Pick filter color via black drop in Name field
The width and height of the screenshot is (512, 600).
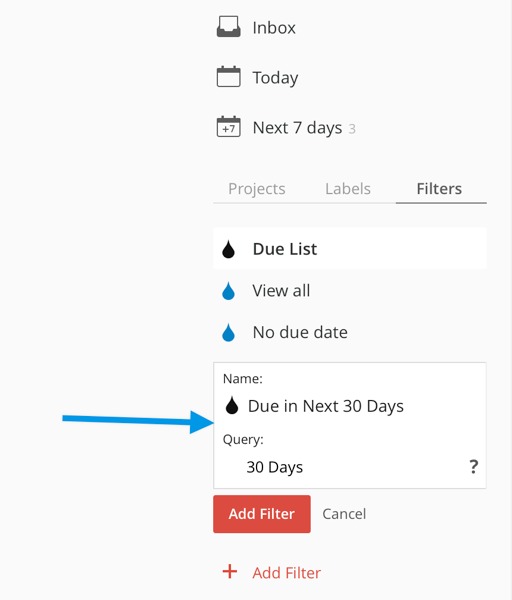pyautogui.click(x=232, y=405)
